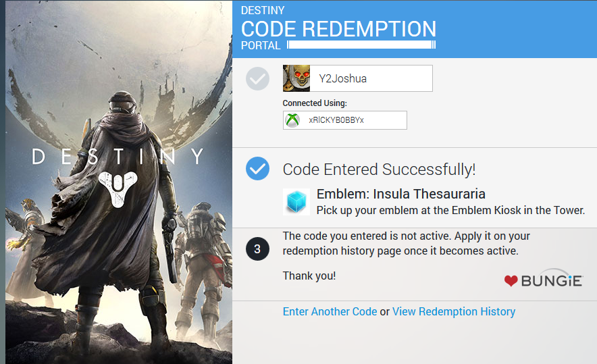Click the green Xbox logo icon
Viewport: 597px width, 364px height.
pyautogui.click(x=292, y=120)
